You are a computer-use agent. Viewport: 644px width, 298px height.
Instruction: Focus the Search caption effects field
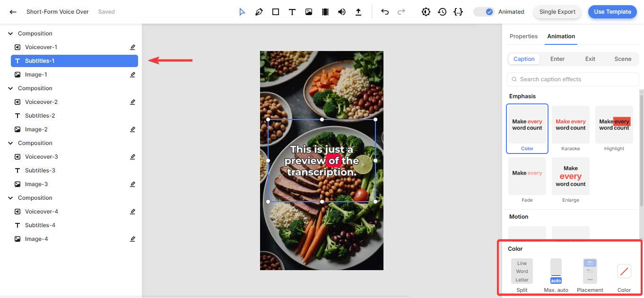pyautogui.click(x=573, y=79)
